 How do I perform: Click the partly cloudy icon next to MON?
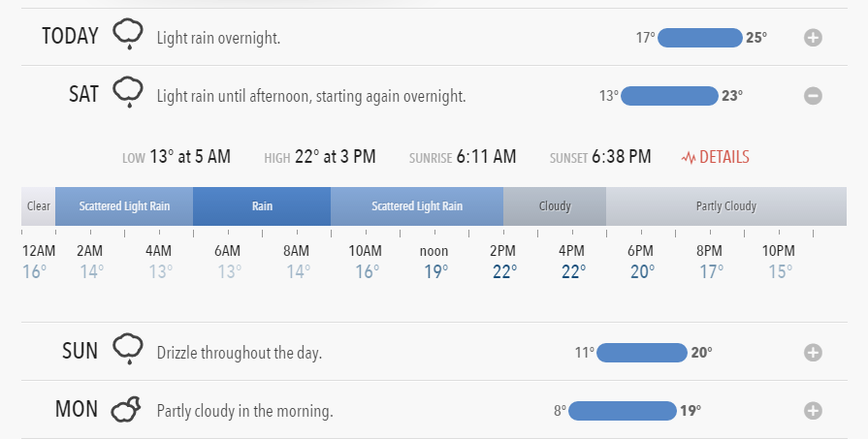[x=126, y=410]
